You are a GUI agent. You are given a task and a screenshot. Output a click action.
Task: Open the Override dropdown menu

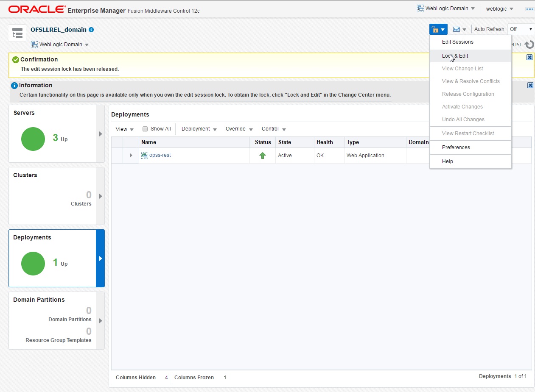[x=239, y=129]
